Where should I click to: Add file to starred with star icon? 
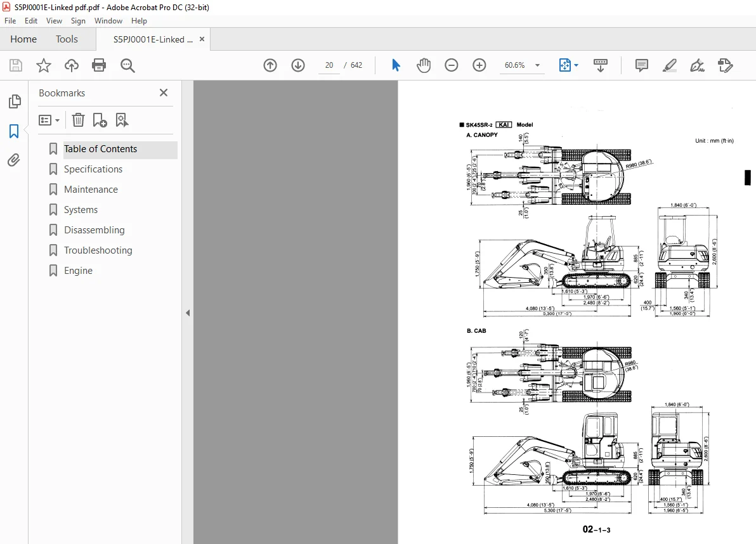tap(43, 65)
